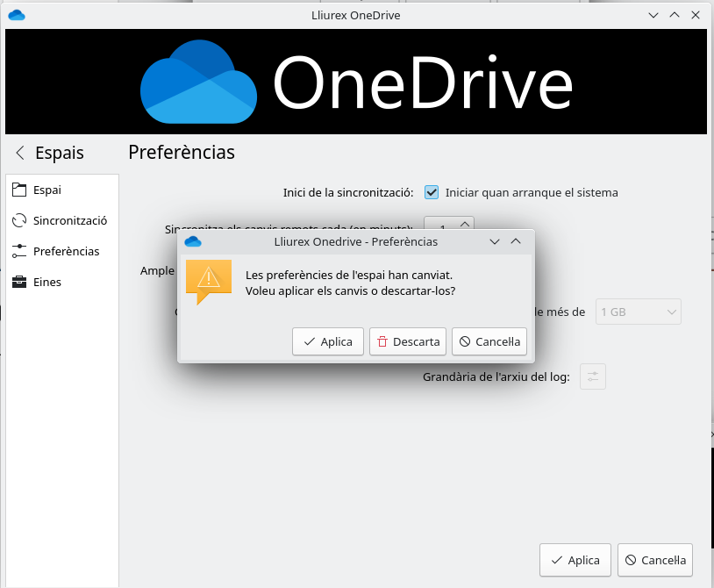Click the log file size settings icon
Viewport: 714px width, 588px height.
tap(593, 376)
